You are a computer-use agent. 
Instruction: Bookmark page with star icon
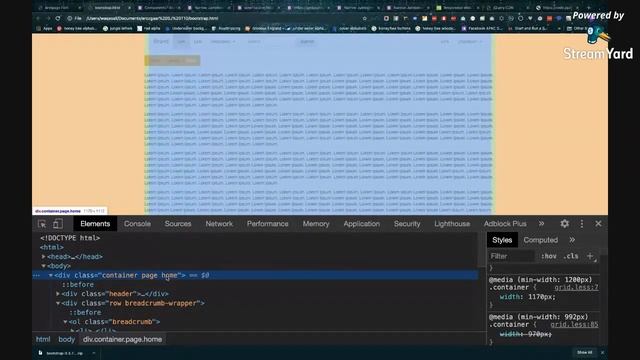click(364, 18)
